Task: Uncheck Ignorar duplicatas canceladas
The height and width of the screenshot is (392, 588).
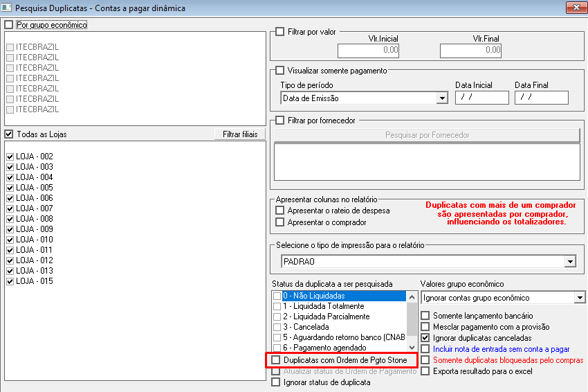Action: tap(425, 337)
